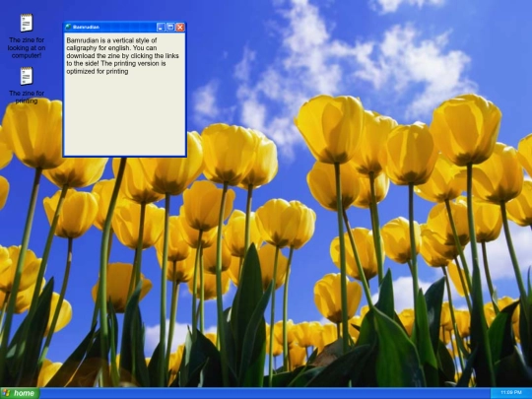Click the home start button
This screenshot has height=399, width=532.
20,393
